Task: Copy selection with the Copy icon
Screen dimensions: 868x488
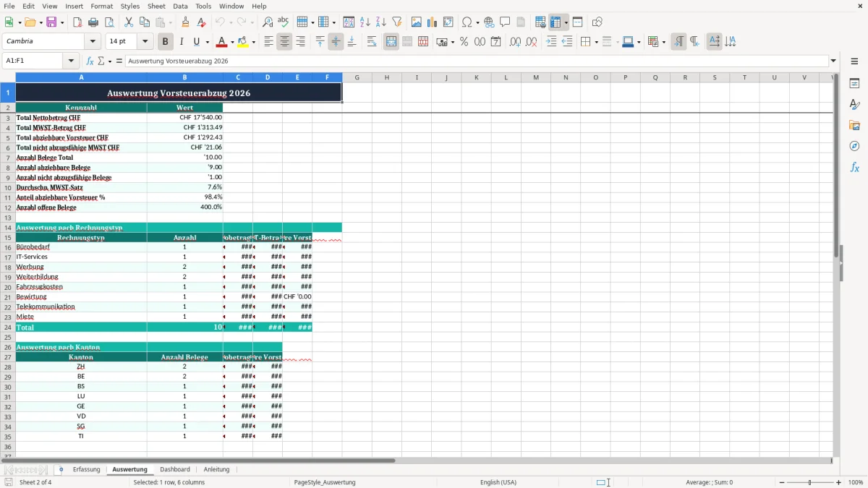Action: 145,22
